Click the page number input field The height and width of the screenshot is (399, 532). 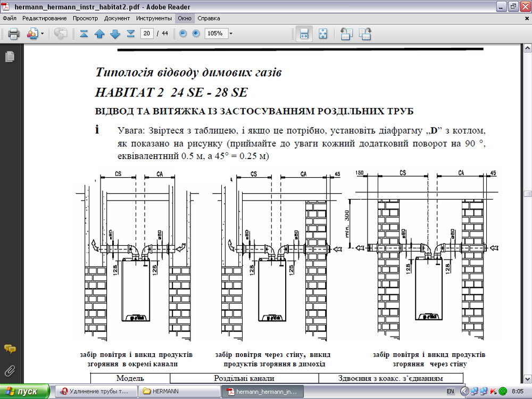(147, 34)
